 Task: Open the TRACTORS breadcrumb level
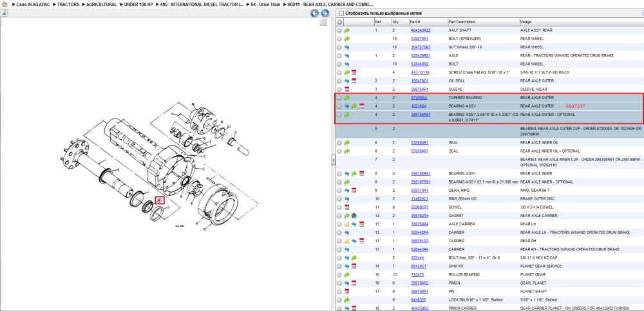tap(68, 5)
